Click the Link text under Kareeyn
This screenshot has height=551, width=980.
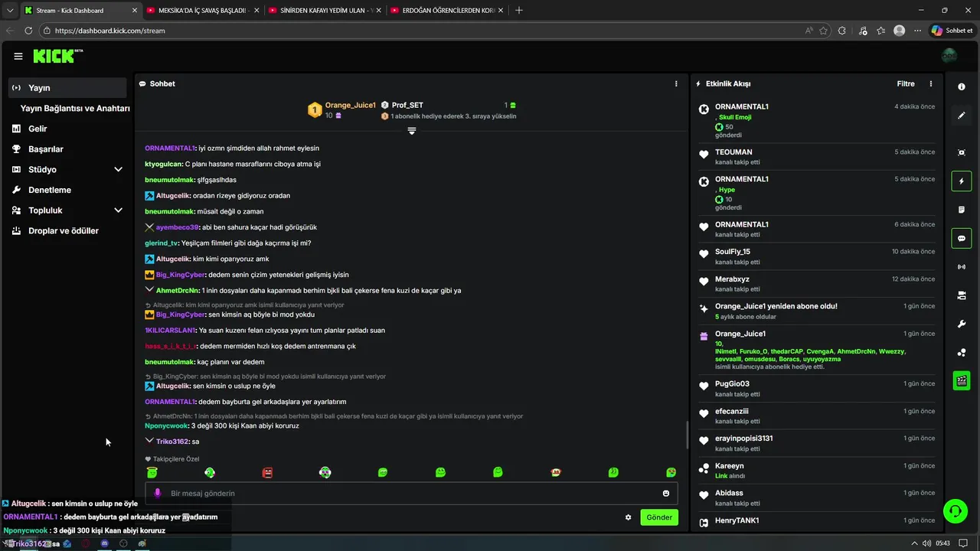coord(721,476)
